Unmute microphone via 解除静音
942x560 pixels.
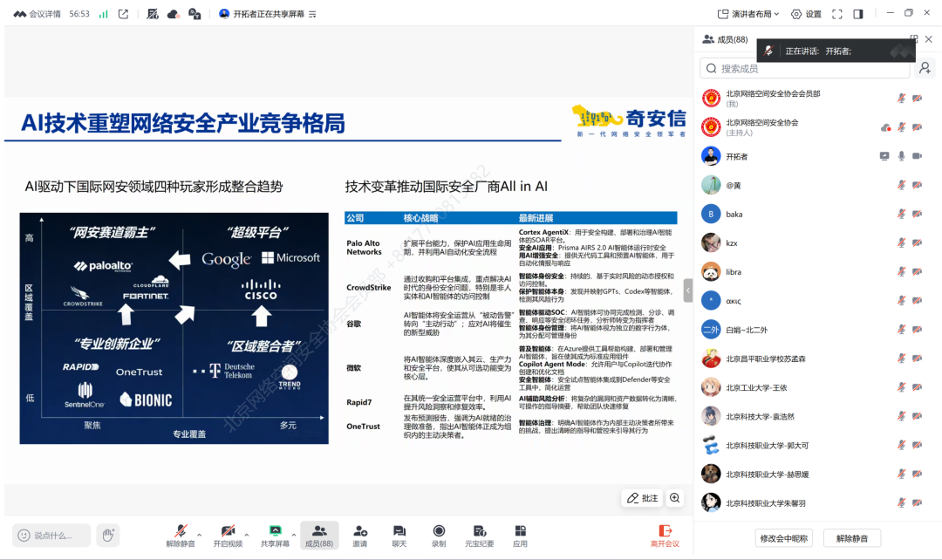pyautogui.click(x=181, y=536)
